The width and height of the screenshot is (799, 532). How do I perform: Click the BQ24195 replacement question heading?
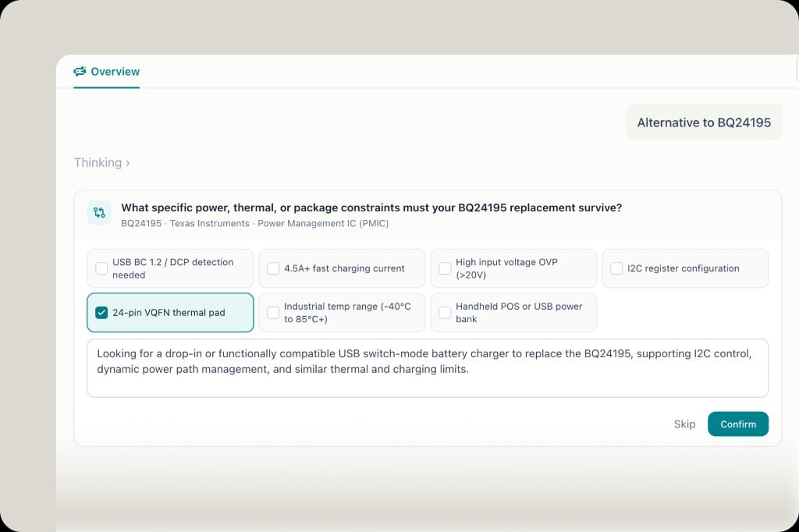(x=371, y=208)
